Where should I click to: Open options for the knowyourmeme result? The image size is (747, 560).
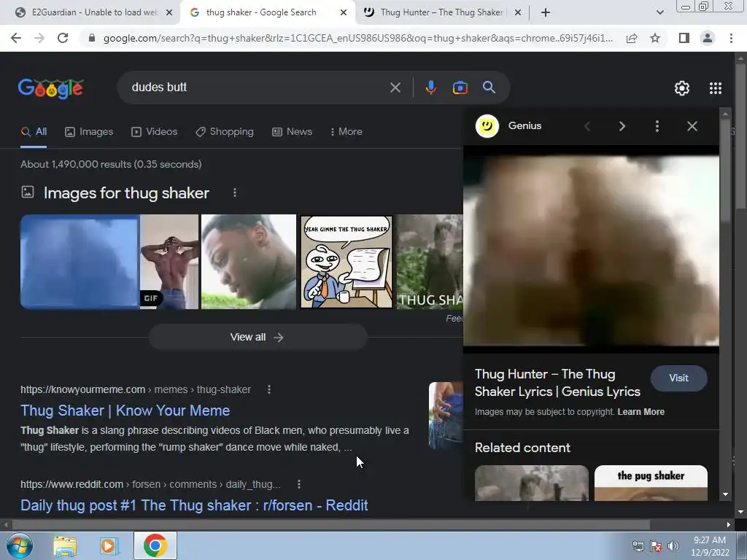pos(269,389)
